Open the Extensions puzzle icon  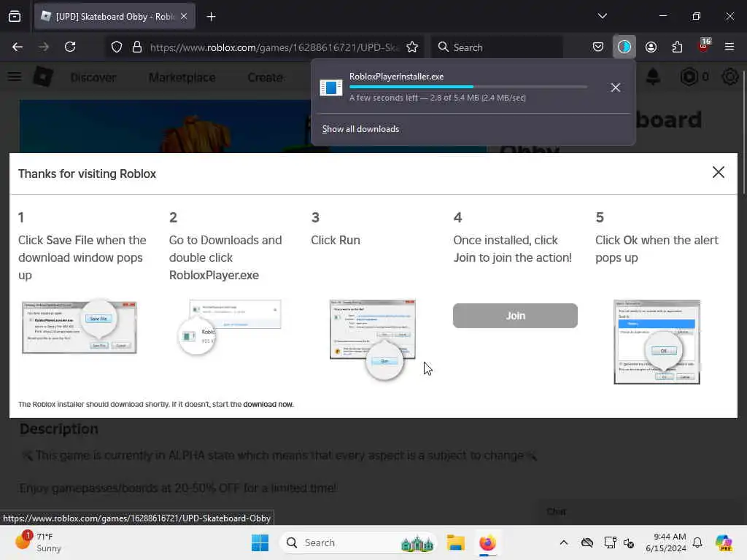677,47
